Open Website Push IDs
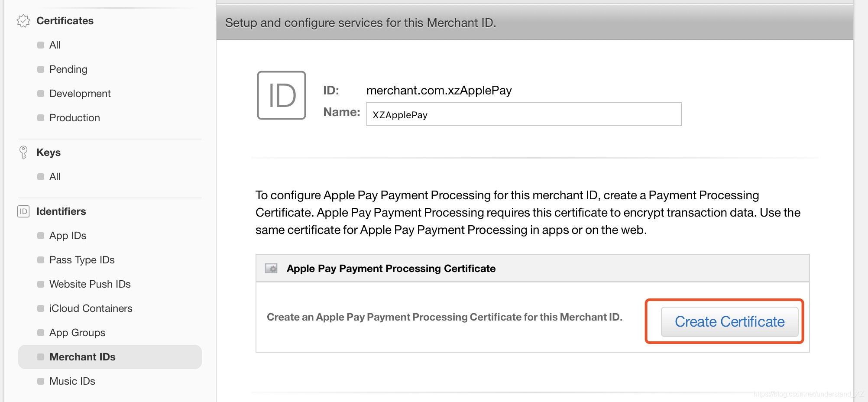 [90, 284]
